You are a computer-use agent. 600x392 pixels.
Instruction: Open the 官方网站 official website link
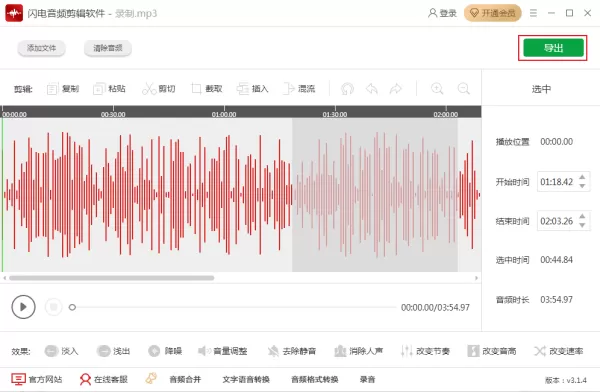pos(37,379)
